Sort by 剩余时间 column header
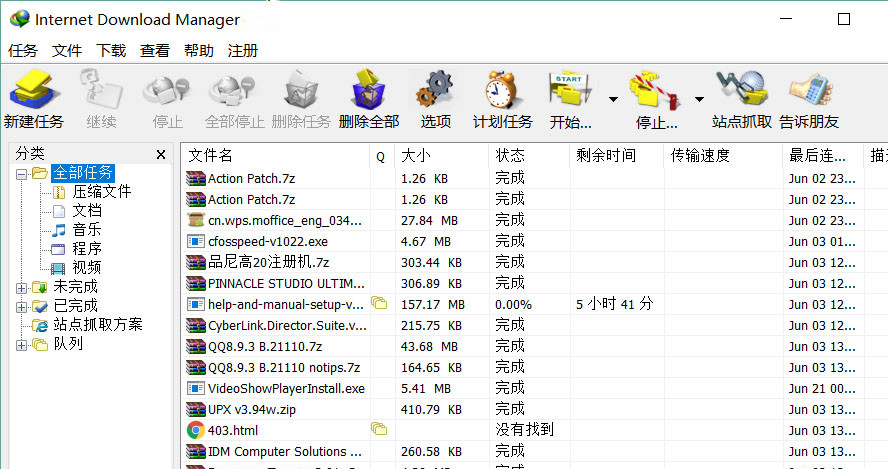Image resolution: width=888 pixels, height=469 pixels. pyautogui.click(x=617, y=155)
